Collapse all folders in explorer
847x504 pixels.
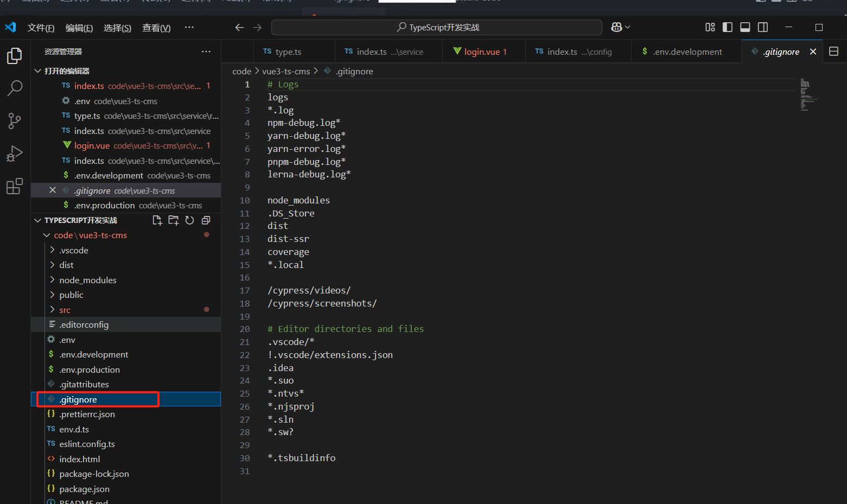pyautogui.click(x=206, y=220)
